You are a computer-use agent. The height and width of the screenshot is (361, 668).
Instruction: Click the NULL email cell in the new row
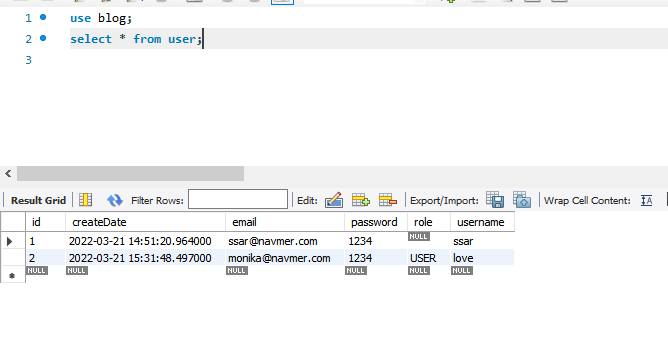[236, 271]
